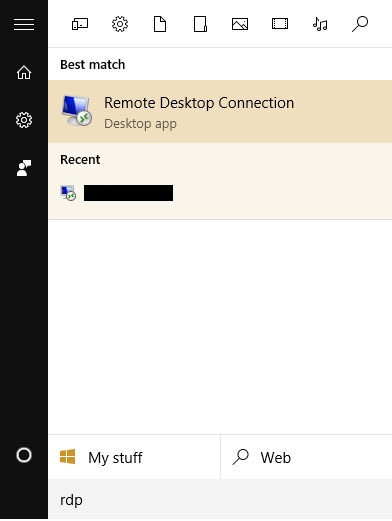Click the Desktop app subtitle text
The image size is (392, 521).
click(x=140, y=124)
